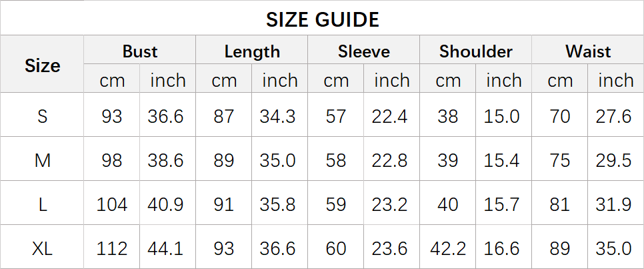Image resolution: width=644 pixels, height=269 pixels.
Task: Click the M waist cm value 75
Action: [x=560, y=161]
